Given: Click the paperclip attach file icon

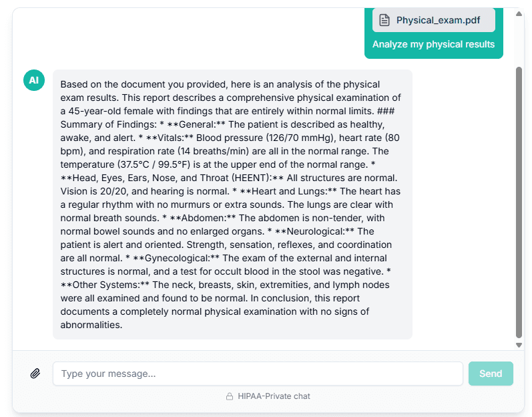Looking at the screenshot, I should pyautogui.click(x=35, y=374).
